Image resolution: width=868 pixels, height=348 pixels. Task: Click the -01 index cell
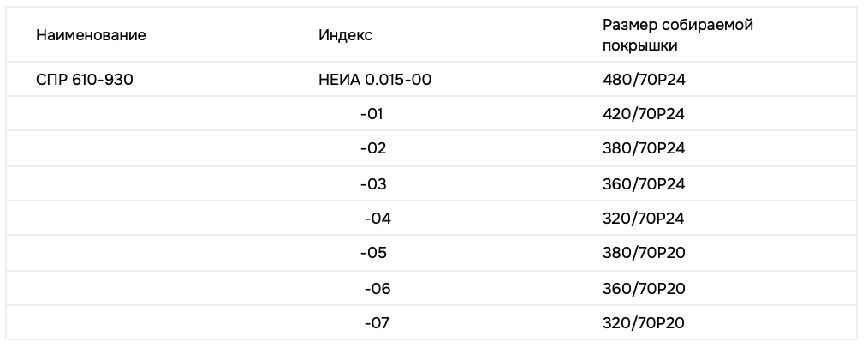click(x=372, y=114)
